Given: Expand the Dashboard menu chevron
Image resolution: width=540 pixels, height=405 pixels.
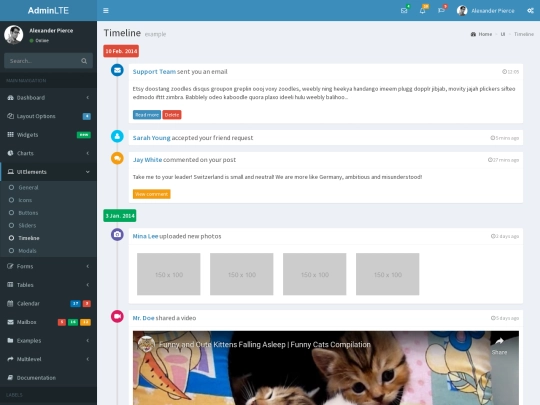Looking at the screenshot, I should (88, 98).
